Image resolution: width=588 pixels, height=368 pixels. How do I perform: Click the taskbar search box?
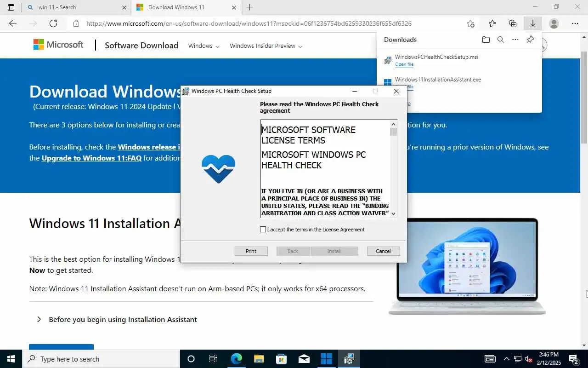point(101,359)
